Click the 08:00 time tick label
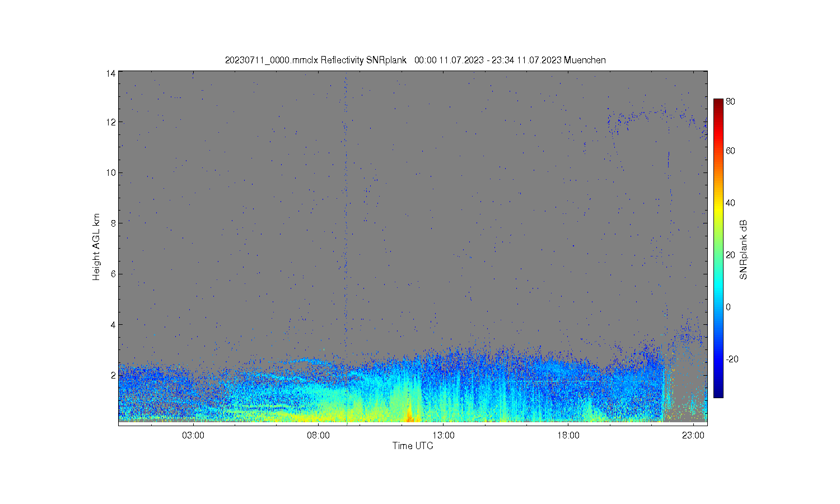Image resolution: width=840 pixels, height=504 pixels. pyautogui.click(x=319, y=436)
